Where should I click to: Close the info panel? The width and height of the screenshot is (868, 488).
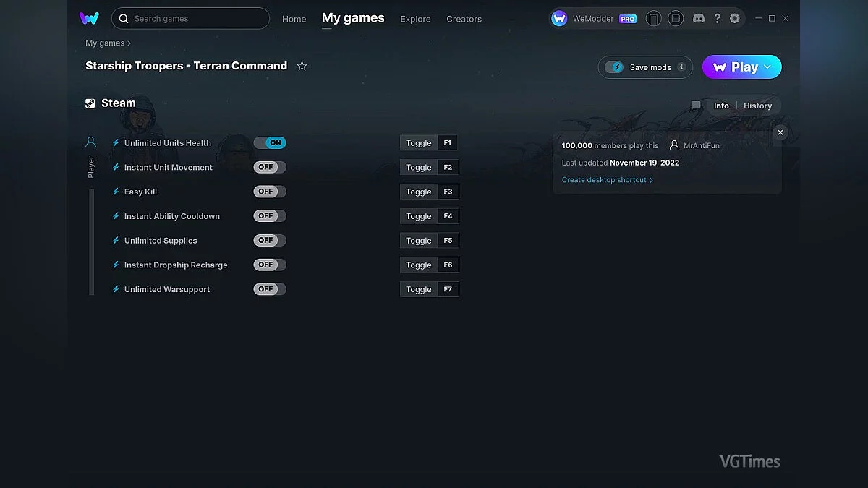780,133
